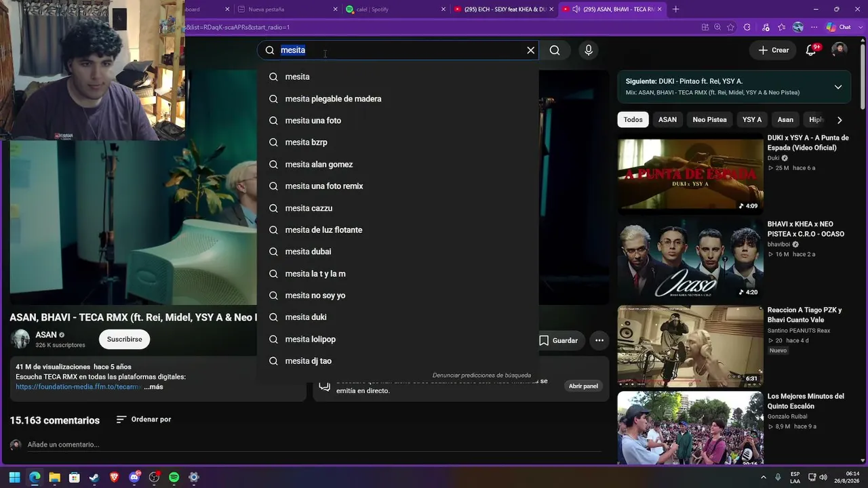Image resolution: width=868 pixels, height=488 pixels.
Task: Zoom the page with address bar magnifier icon
Action: point(717,27)
